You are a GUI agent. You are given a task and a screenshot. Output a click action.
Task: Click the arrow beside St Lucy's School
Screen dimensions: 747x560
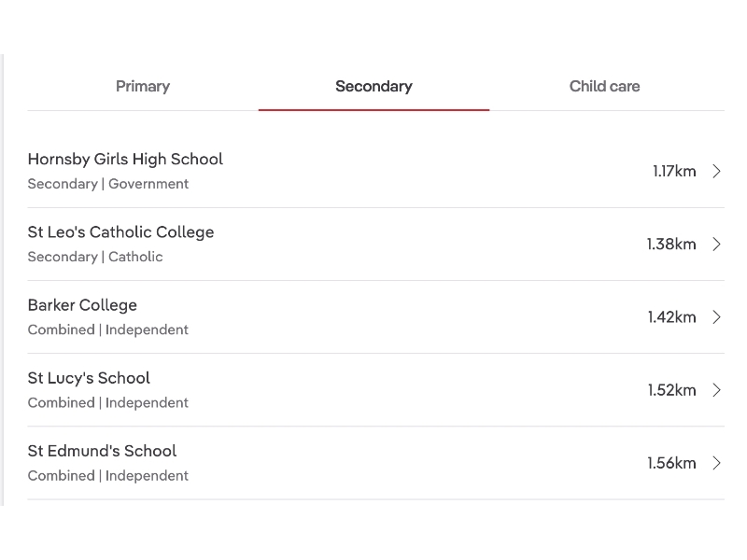716,390
